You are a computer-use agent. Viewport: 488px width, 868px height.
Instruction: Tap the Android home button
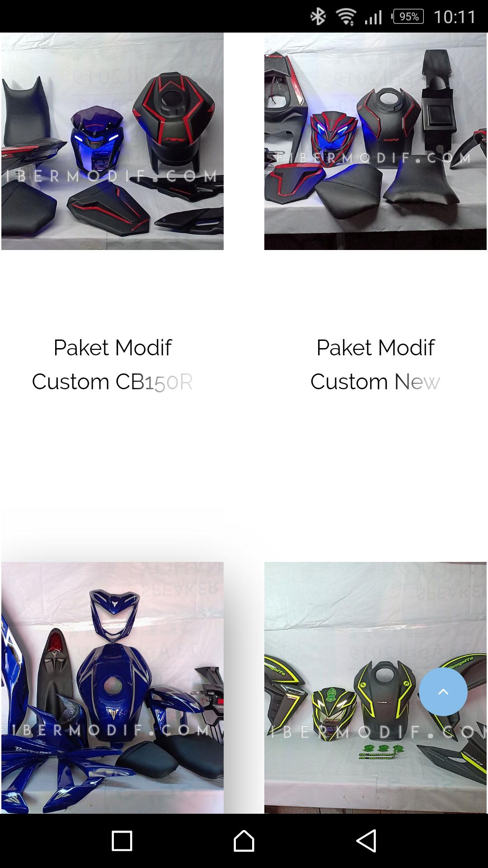(x=244, y=840)
